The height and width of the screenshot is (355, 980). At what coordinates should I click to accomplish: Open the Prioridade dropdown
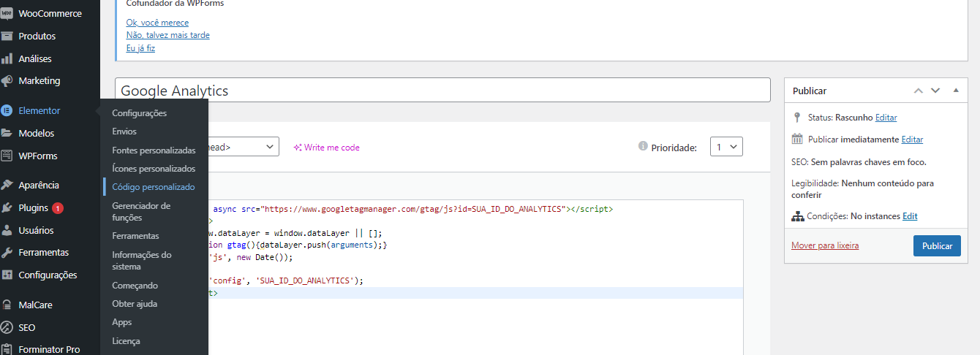pos(726,147)
